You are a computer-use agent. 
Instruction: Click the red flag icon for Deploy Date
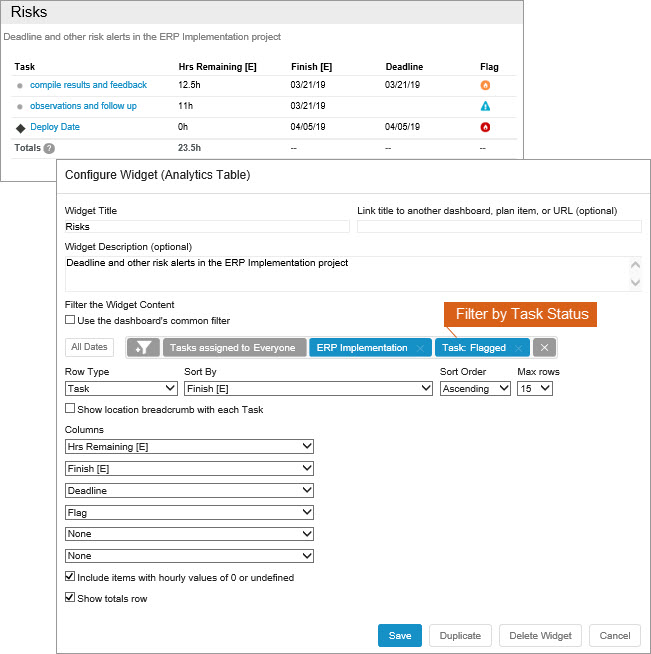485,127
